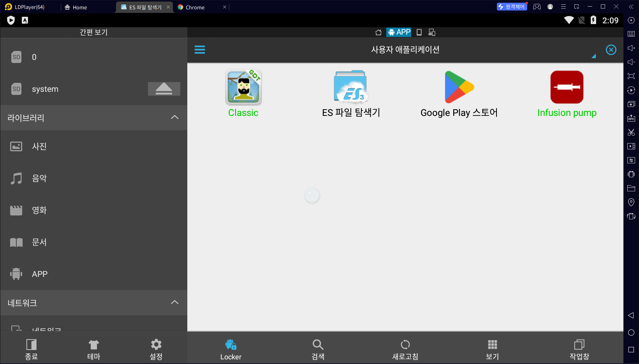Open the 보기 view options
This screenshot has width=639, height=364.
tap(493, 349)
